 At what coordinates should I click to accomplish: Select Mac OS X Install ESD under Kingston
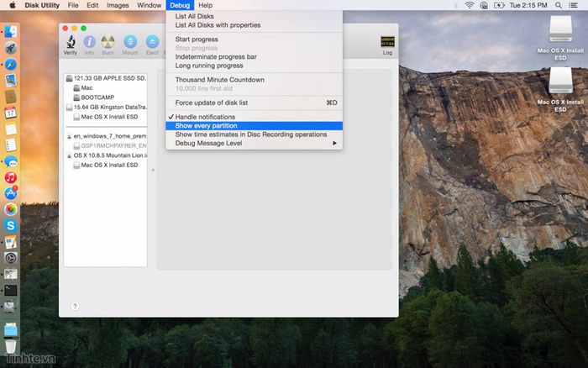106,117
